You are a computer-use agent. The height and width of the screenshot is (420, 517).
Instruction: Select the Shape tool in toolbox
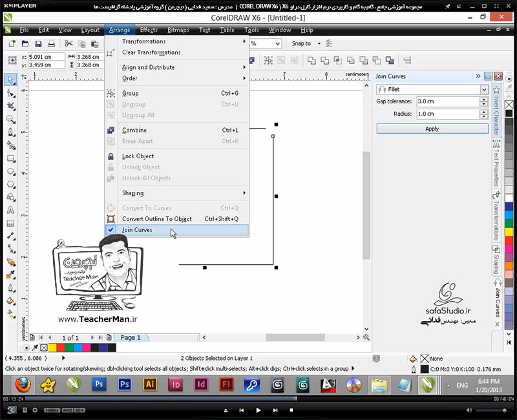10,94
